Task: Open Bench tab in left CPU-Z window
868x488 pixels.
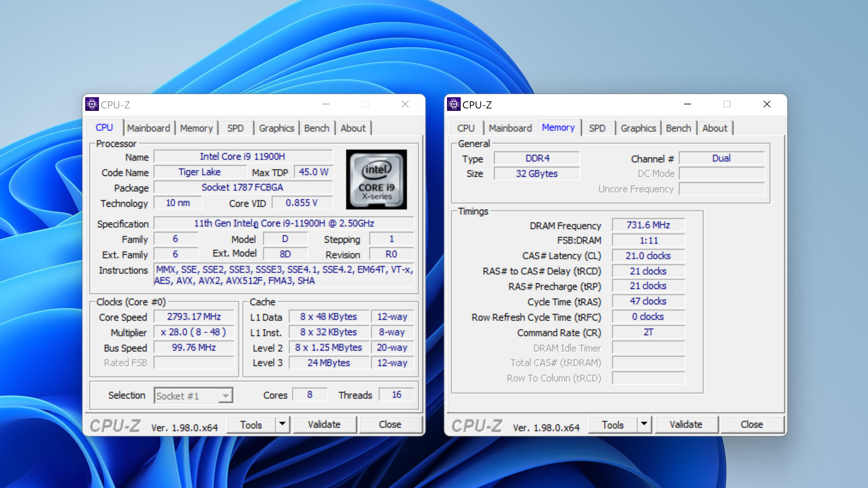Action: click(317, 128)
